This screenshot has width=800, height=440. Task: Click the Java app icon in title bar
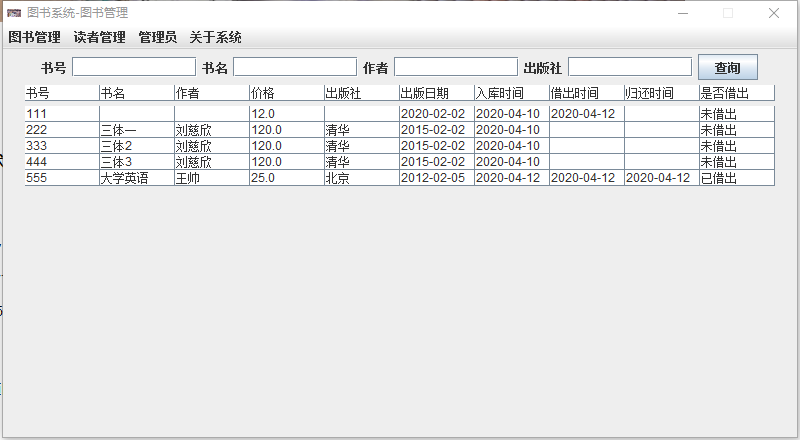click(14, 13)
